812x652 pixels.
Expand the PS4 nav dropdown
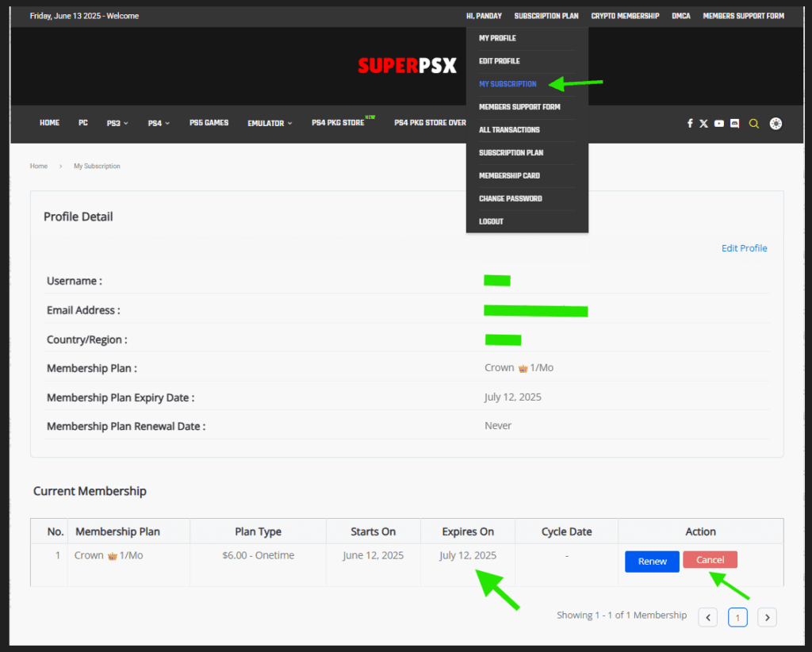159,123
